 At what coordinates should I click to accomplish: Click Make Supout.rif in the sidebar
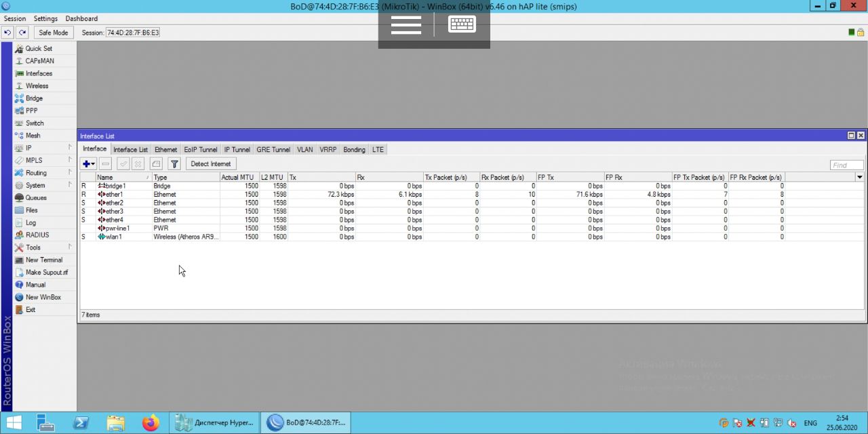click(x=46, y=273)
